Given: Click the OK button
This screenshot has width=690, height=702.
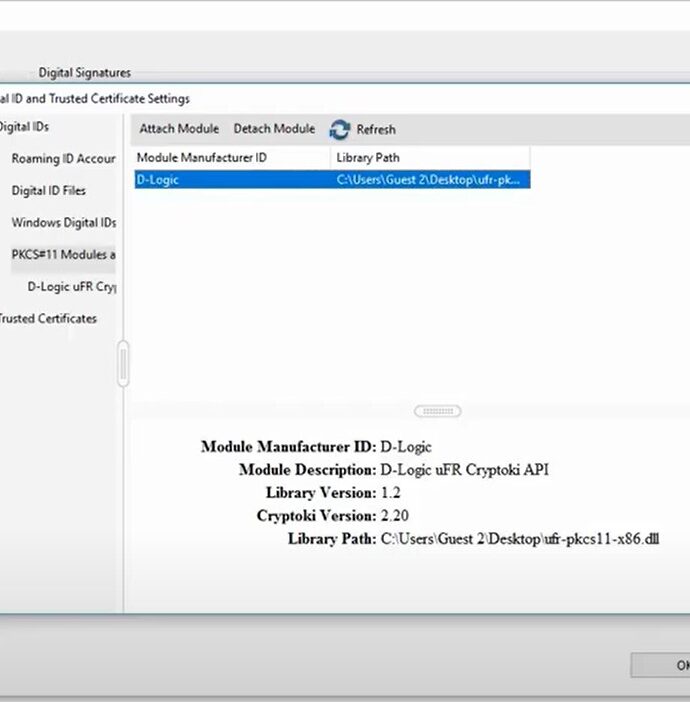Looking at the screenshot, I should 661,665.
